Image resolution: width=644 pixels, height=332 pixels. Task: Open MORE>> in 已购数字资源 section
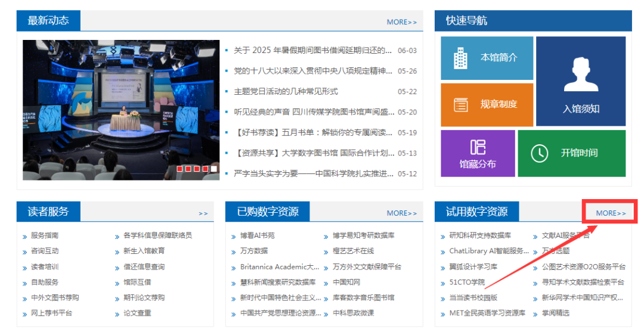pos(401,213)
